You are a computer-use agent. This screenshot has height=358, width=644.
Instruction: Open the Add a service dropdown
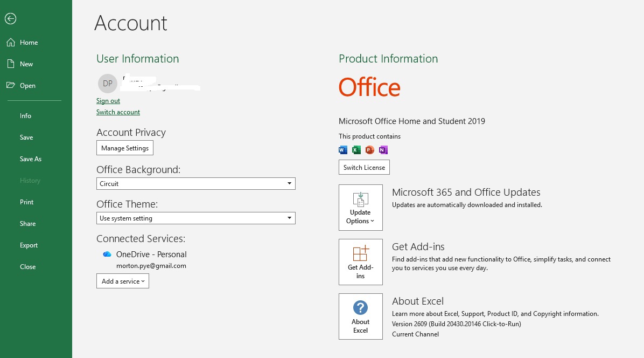pyautogui.click(x=123, y=281)
